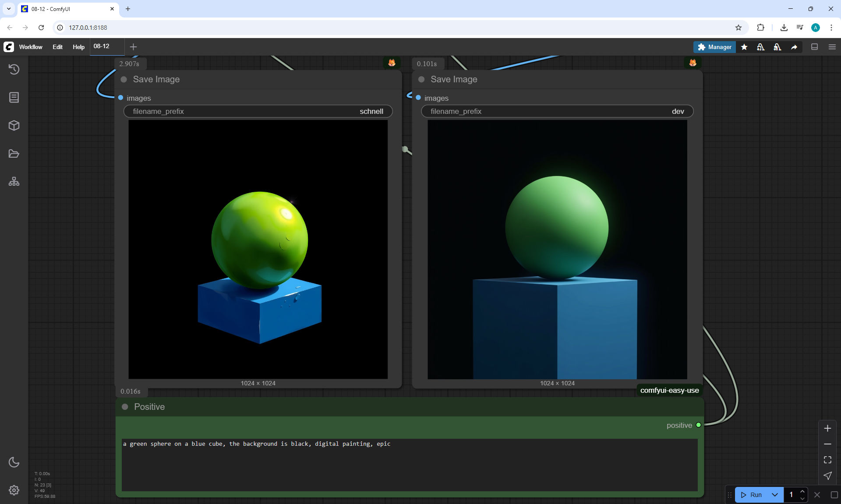Increase batch count stepper up arrow
The width and height of the screenshot is (841, 504).
pyautogui.click(x=802, y=491)
